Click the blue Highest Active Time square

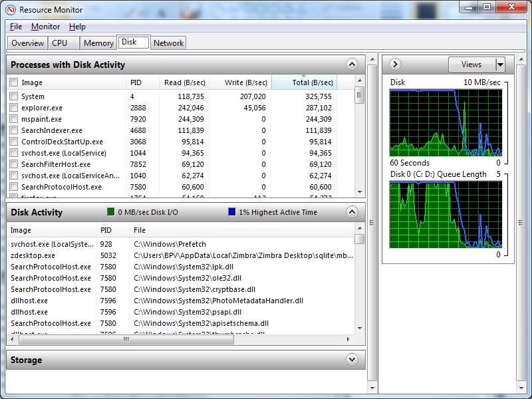(x=231, y=212)
